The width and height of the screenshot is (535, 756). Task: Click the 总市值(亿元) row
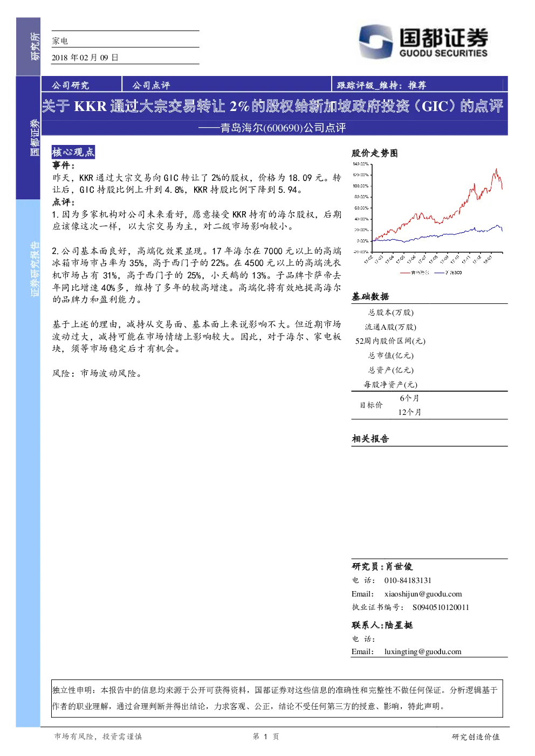click(x=429, y=356)
